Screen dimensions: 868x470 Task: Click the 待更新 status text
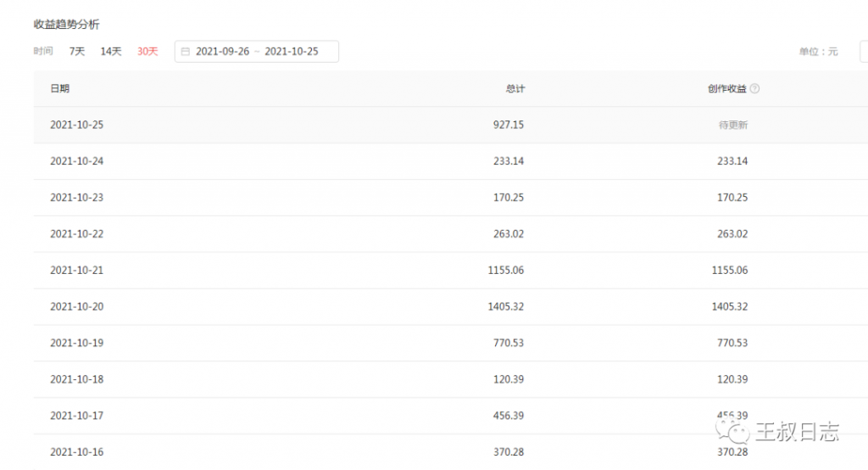(x=733, y=126)
